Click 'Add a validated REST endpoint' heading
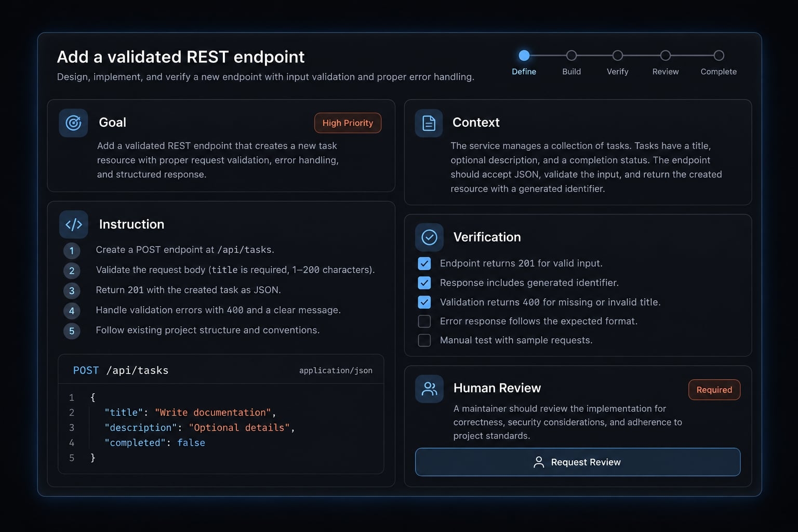798x532 pixels. click(181, 57)
